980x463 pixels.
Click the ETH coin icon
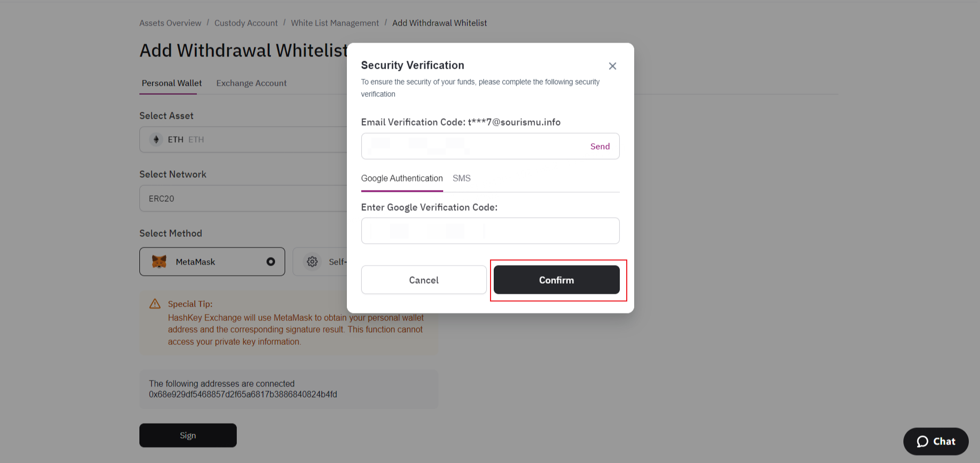tap(156, 139)
